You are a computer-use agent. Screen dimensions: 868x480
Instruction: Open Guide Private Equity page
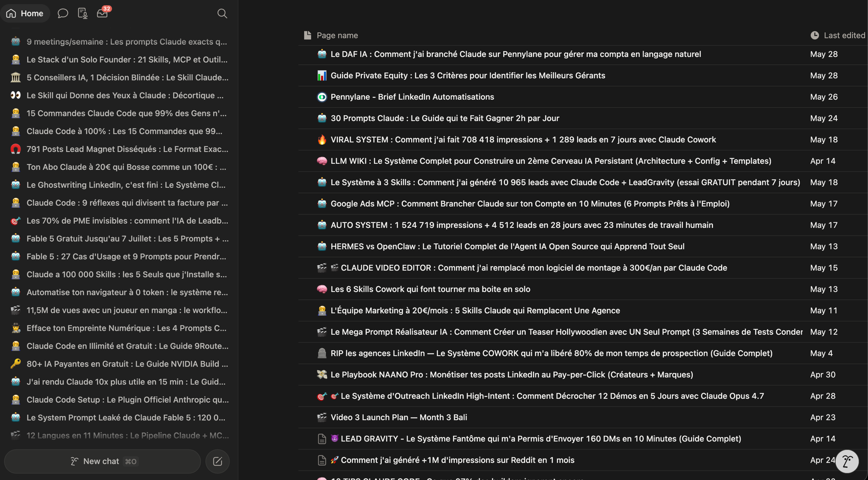coord(468,76)
